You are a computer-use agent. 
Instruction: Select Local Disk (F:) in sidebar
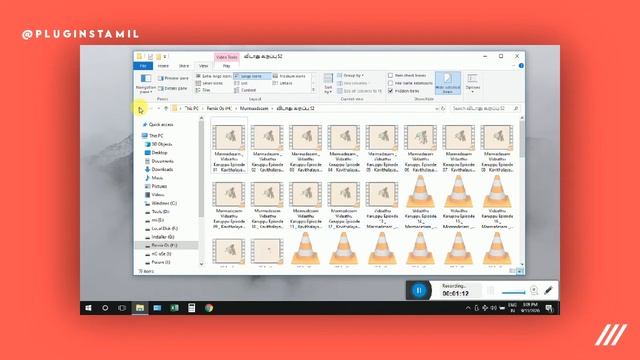[161, 229]
